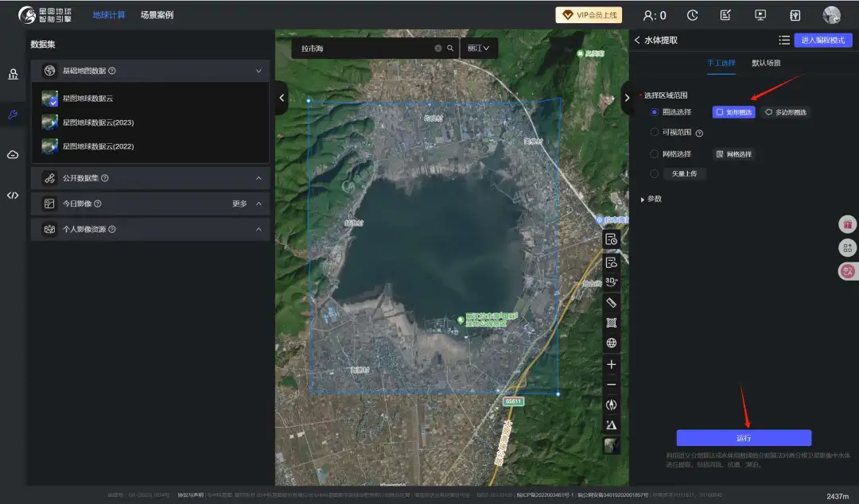The width and height of the screenshot is (859, 504).
Task: Open the video tutorial monitor icon
Action: coord(760,15)
